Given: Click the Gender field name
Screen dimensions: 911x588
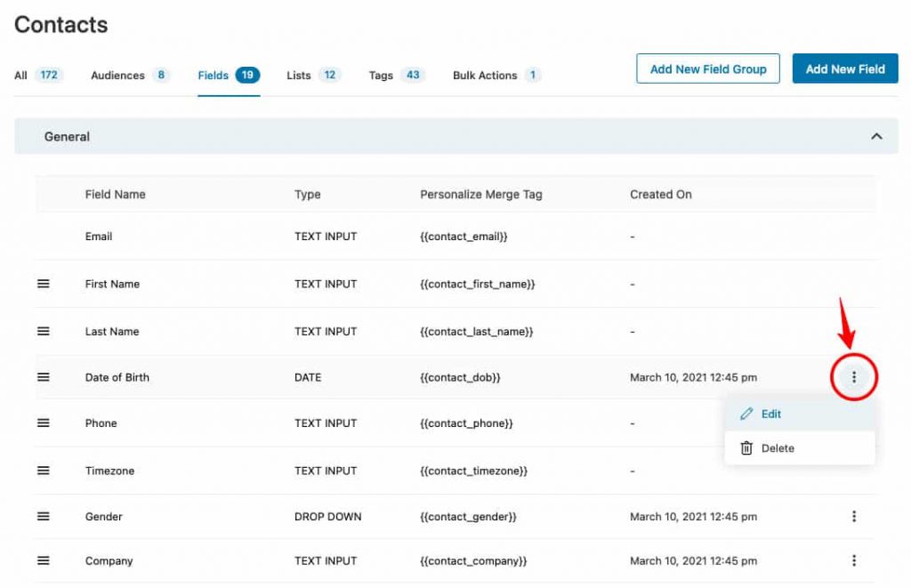Looking at the screenshot, I should [103, 517].
